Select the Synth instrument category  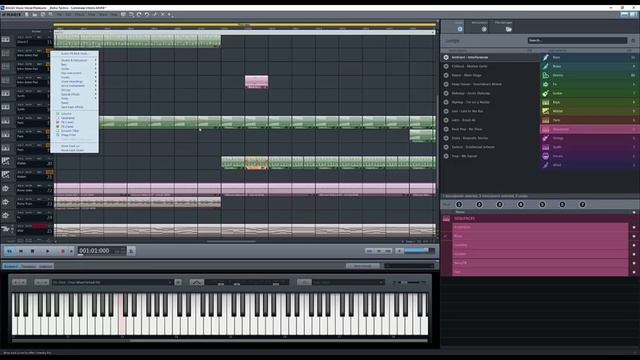(589, 147)
